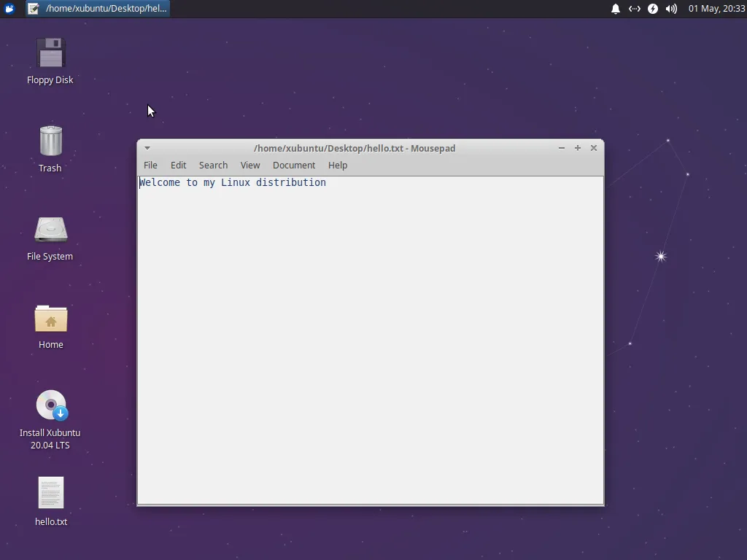
Task: Select the File System drive icon
Action: click(x=50, y=230)
